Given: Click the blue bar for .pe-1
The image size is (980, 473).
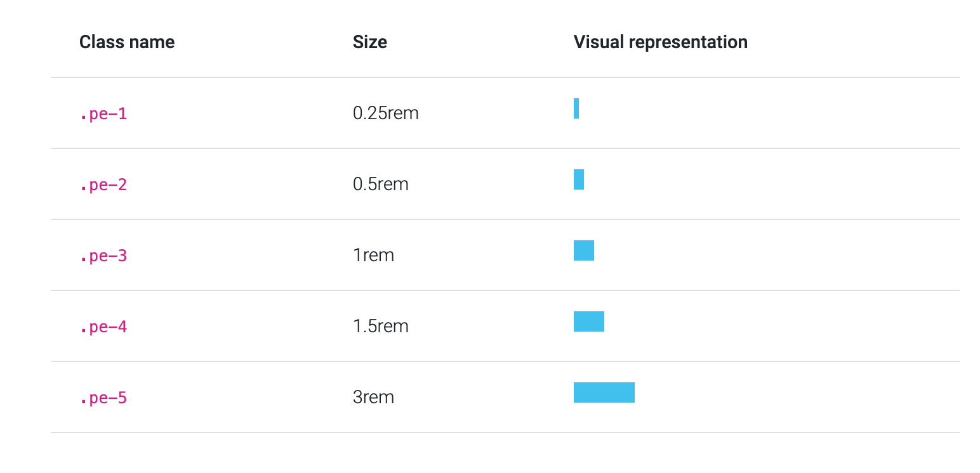Looking at the screenshot, I should 576,108.
